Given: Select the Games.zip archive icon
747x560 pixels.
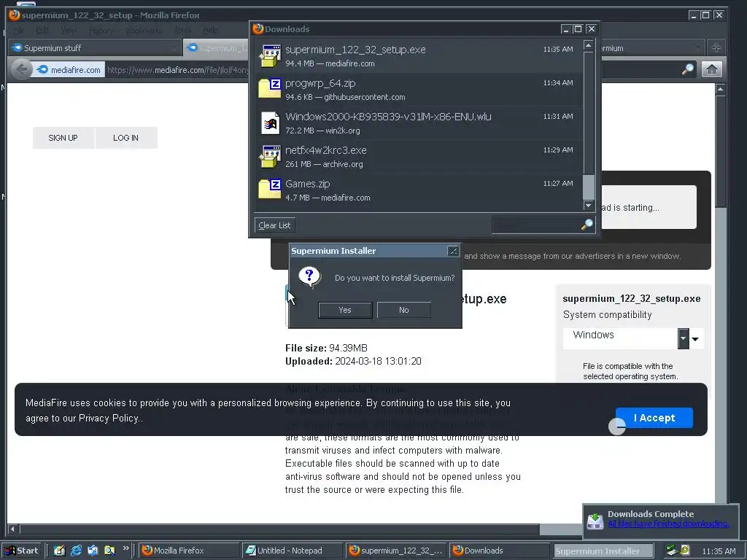Looking at the screenshot, I should [x=270, y=190].
